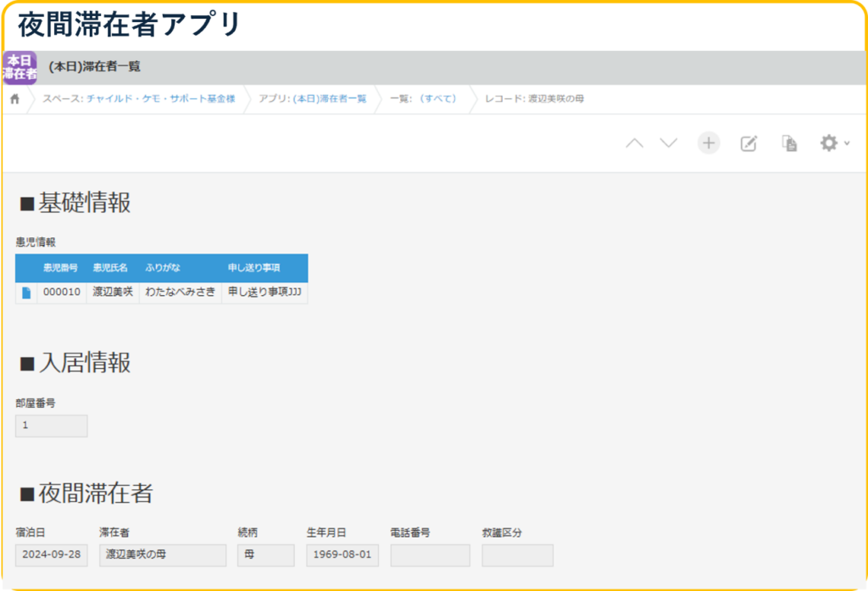Click the 滞在者 field 渡辺美咲の母
The width and height of the screenshot is (868, 591).
click(163, 555)
